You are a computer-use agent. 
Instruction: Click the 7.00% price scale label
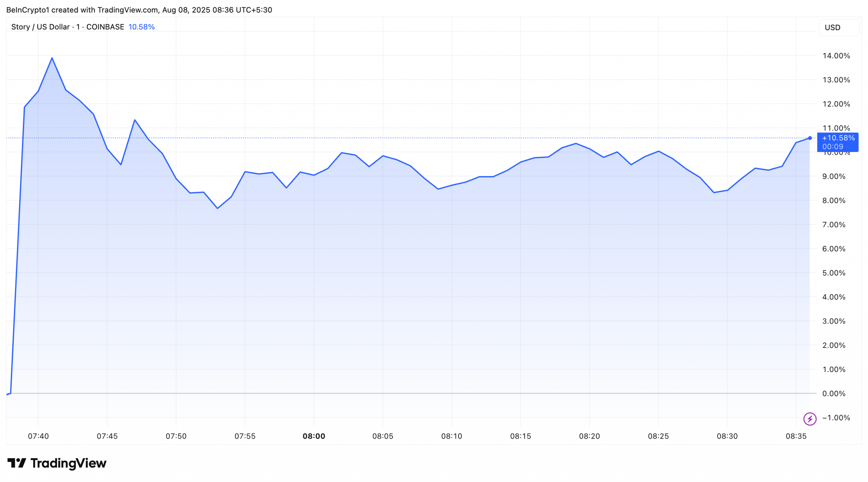coord(833,225)
